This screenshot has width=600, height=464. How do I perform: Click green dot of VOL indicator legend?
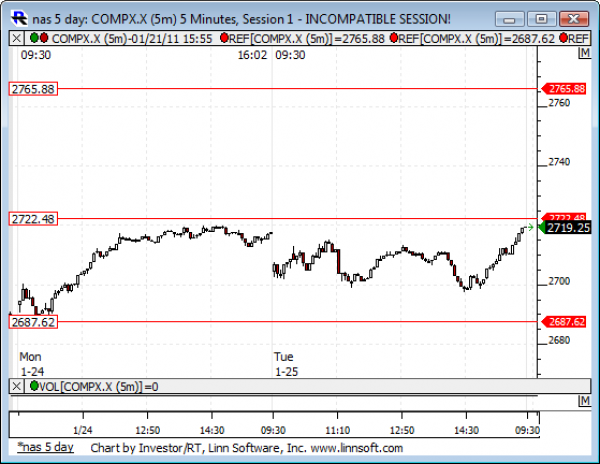pos(34,386)
